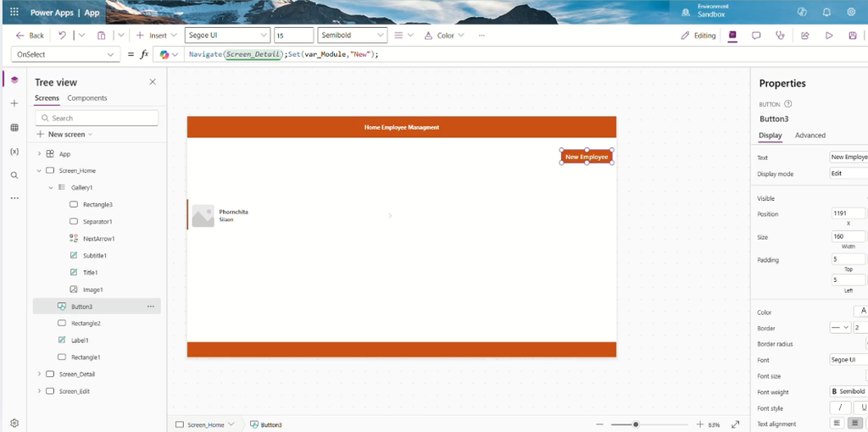Switch to the Components tab

point(87,98)
